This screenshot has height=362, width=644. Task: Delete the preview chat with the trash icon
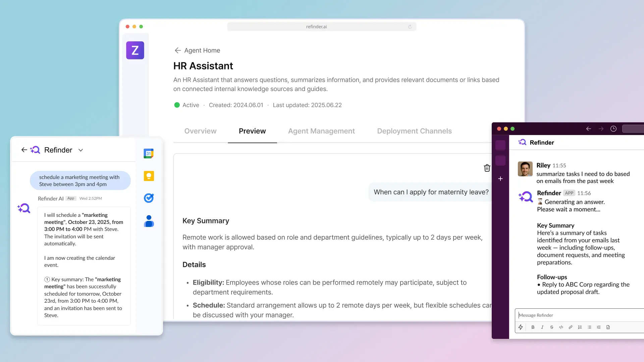[x=487, y=168]
